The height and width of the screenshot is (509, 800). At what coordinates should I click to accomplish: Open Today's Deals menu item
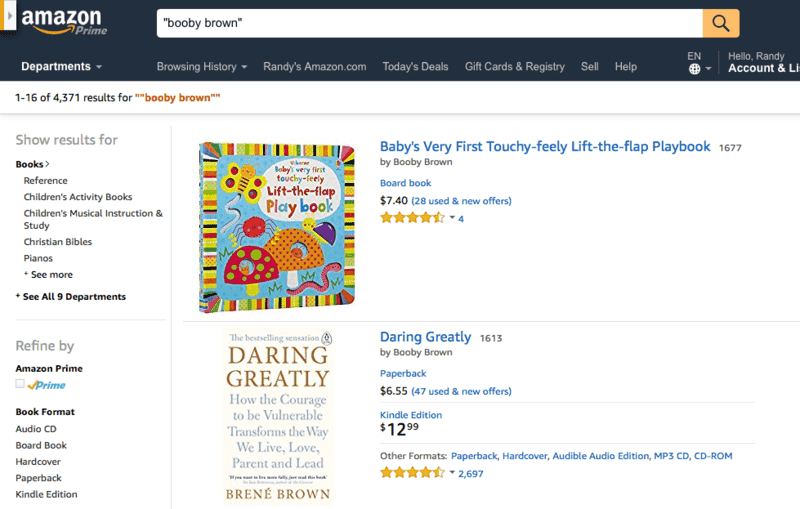point(415,67)
